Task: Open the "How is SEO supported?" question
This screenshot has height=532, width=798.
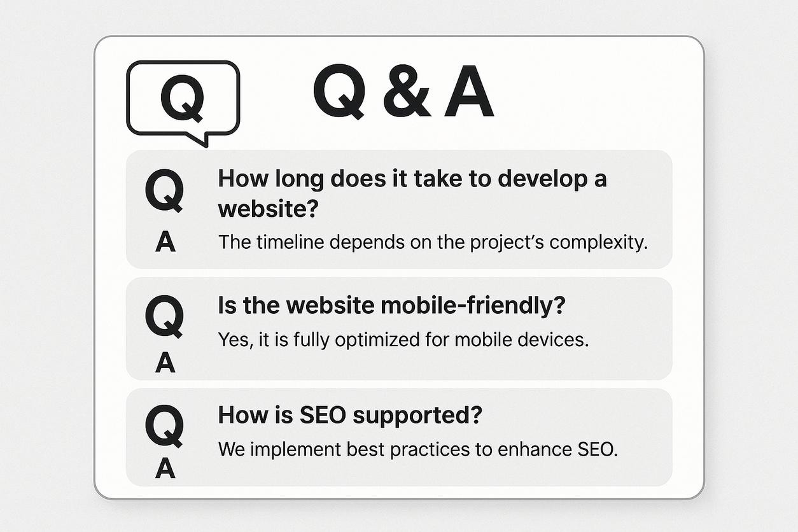Action: tap(350, 416)
